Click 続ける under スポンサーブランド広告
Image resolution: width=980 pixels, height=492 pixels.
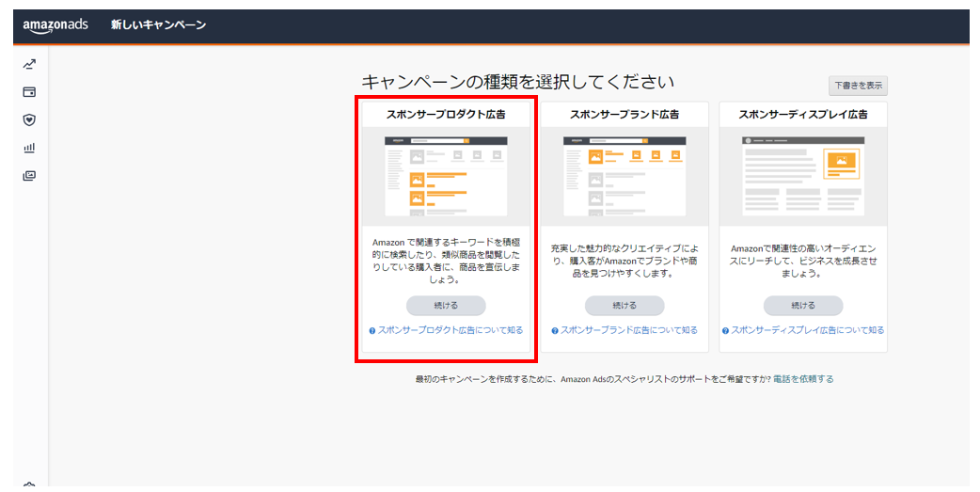tap(624, 306)
